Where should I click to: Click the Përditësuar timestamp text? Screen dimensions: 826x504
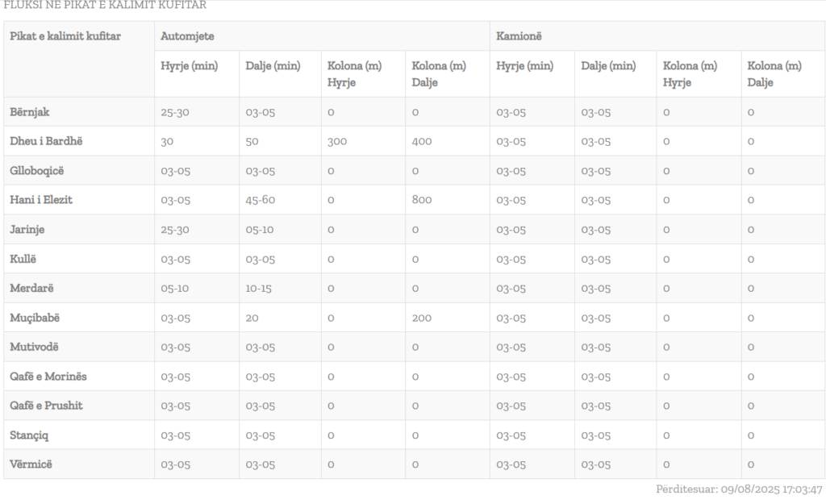click(739, 489)
